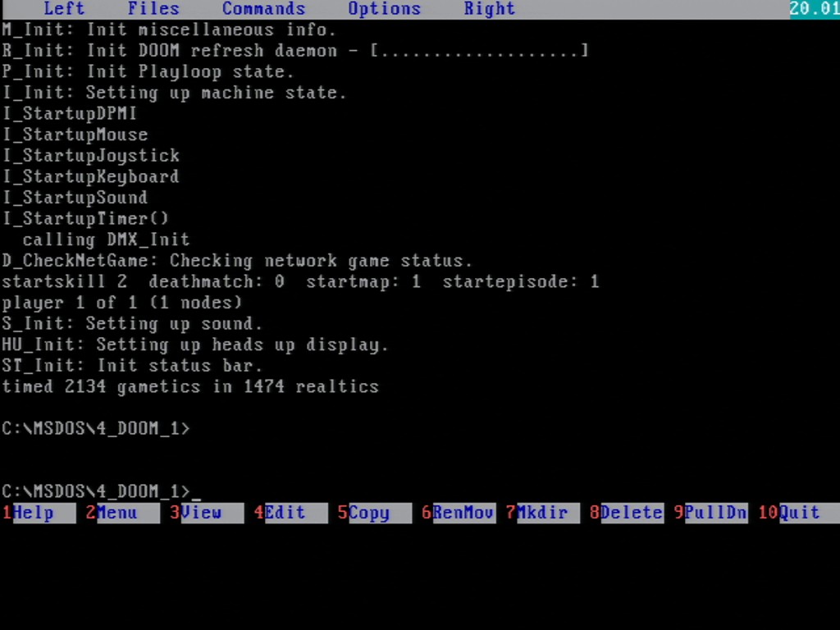Select the 'I_StartupSound' line
Image resolution: width=840 pixels, height=630 pixels.
75,197
